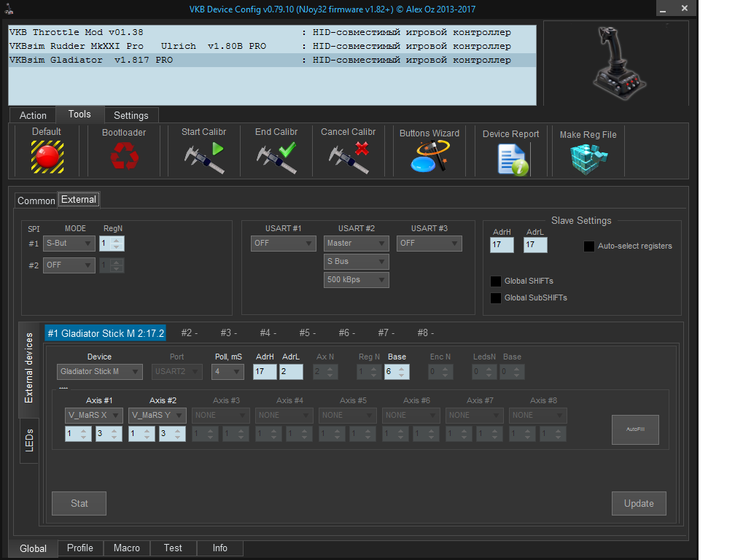
Task: Click the AutoFill button
Action: pyautogui.click(x=635, y=429)
